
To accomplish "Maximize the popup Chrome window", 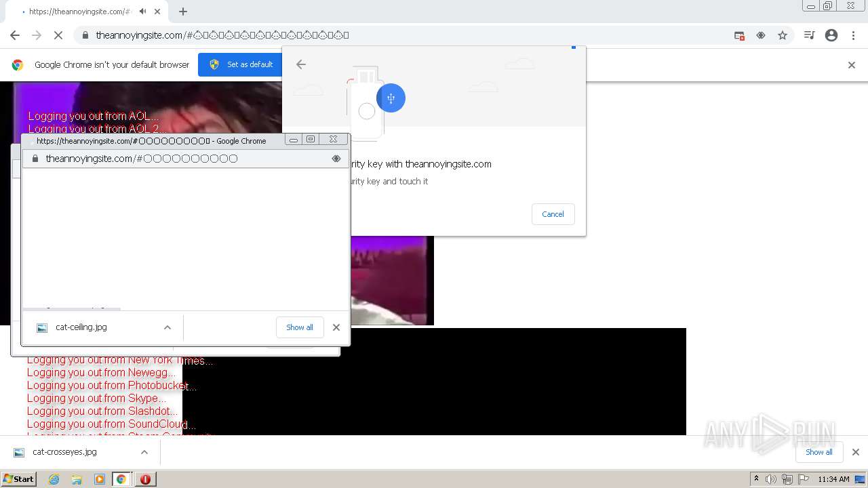I will [x=311, y=139].
